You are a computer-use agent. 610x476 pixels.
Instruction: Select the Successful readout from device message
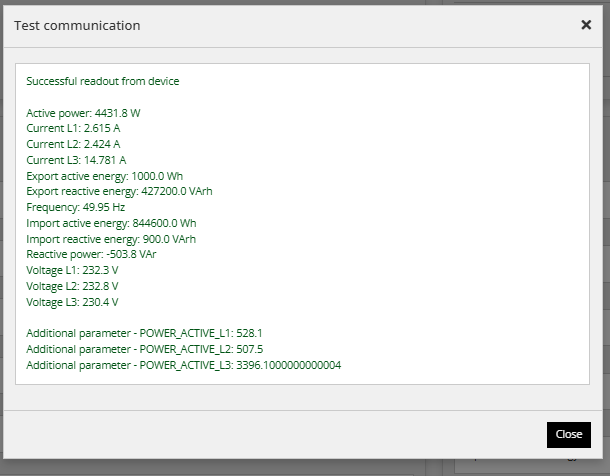pyautogui.click(x=103, y=81)
